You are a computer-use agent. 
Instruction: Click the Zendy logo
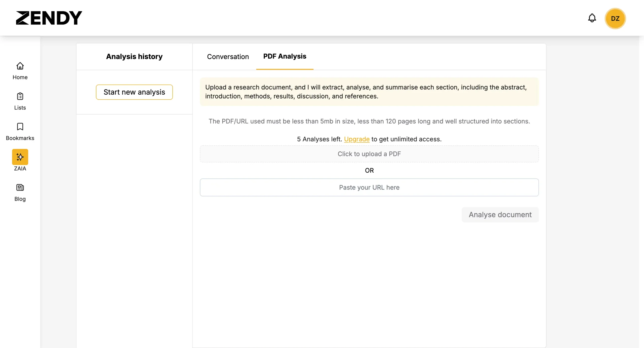pos(49,18)
